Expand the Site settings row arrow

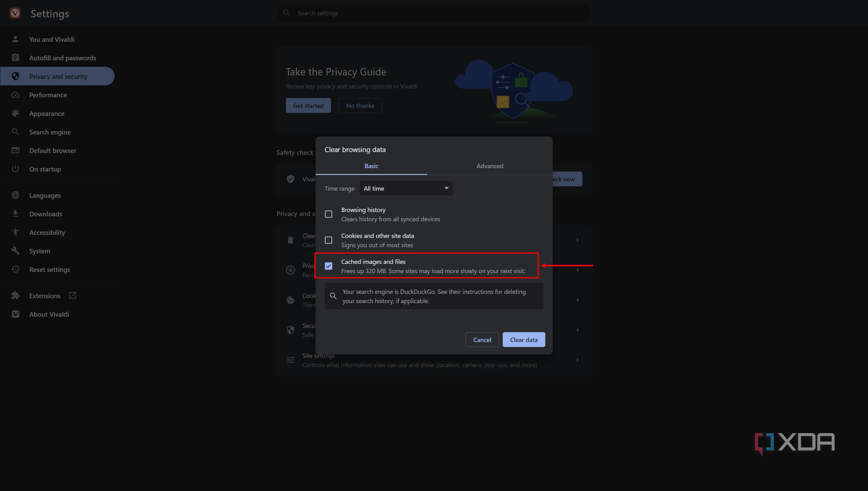[x=578, y=360]
